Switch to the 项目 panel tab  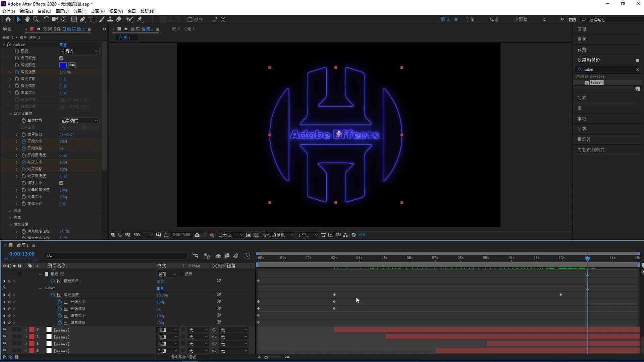pyautogui.click(x=7, y=29)
